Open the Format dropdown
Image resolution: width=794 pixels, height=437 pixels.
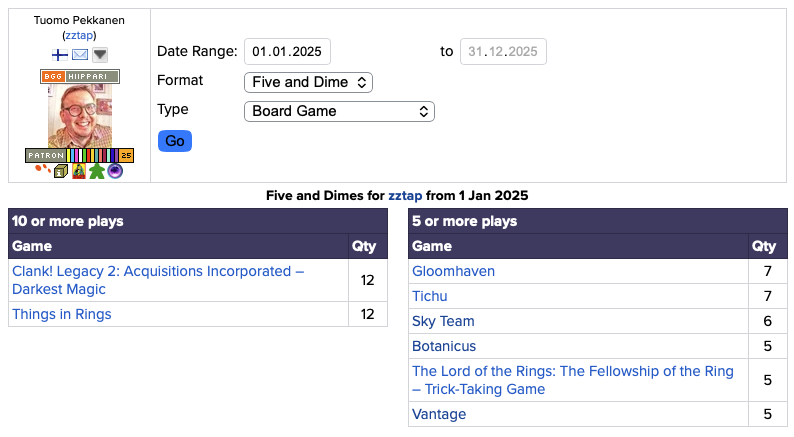tap(308, 82)
